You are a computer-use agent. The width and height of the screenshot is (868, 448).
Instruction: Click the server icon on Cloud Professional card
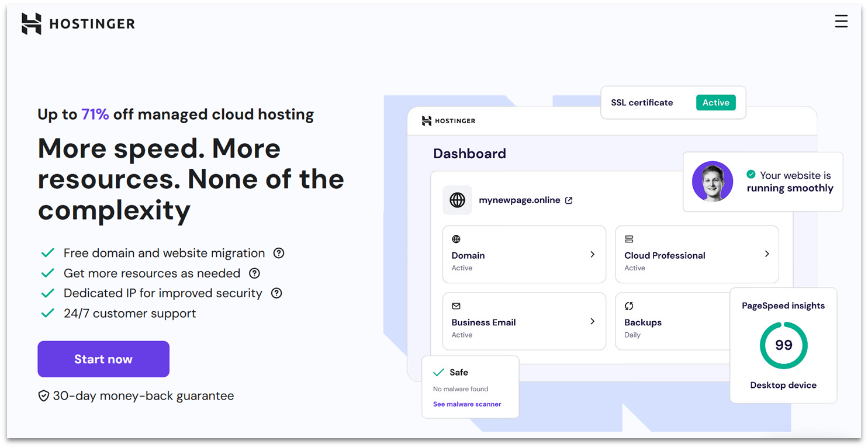point(628,239)
